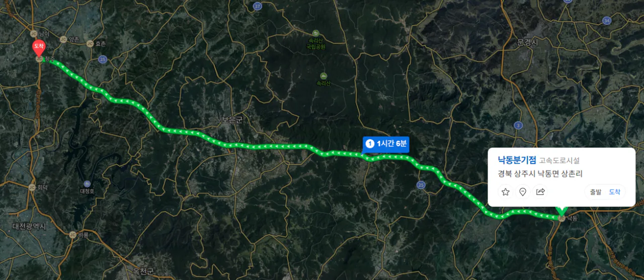The height and width of the screenshot is (280, 644).
Task: Click the 문경시 city label
Action: [527, 43]
